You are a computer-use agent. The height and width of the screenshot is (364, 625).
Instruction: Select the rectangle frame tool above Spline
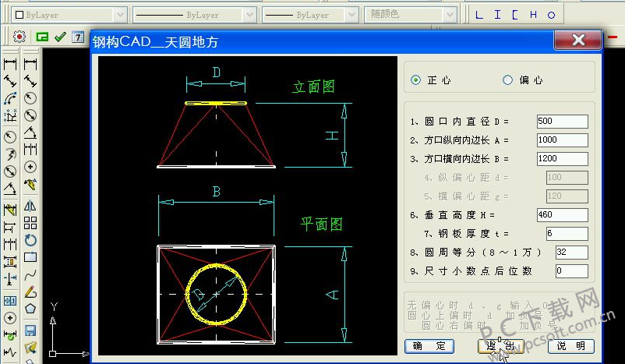[30, 257]
